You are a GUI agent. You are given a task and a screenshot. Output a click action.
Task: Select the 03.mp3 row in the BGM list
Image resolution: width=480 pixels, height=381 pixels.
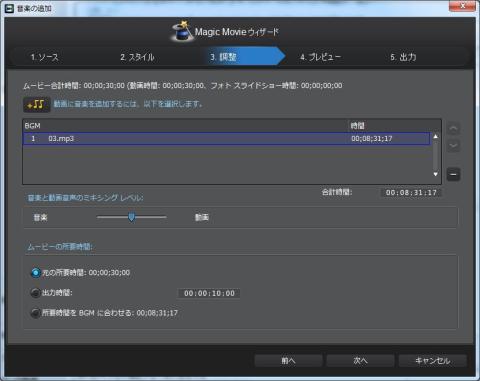coord(227,139)
